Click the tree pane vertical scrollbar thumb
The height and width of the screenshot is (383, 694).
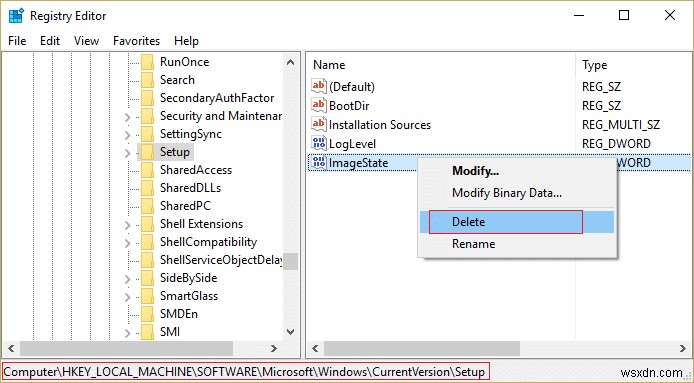[x=290, y=261]
